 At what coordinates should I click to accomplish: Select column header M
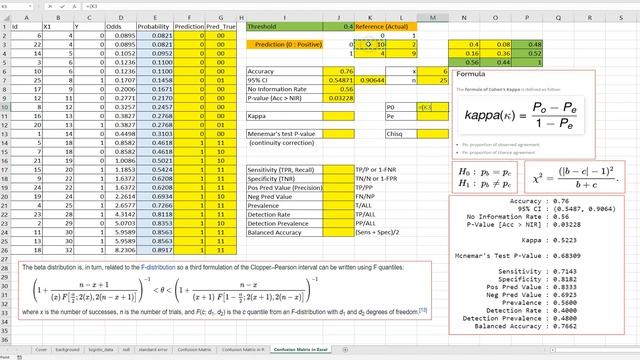point(433,18)
